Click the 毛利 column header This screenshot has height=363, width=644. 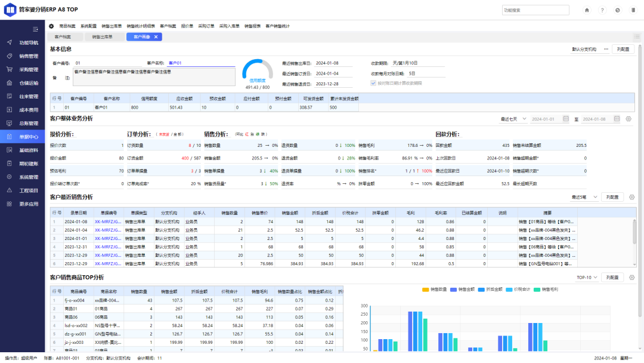pos(411,213)
